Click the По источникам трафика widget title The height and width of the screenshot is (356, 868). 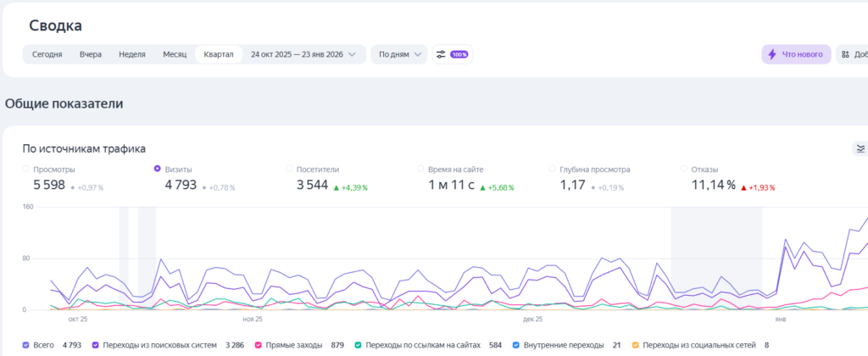(x=84, y=149)
